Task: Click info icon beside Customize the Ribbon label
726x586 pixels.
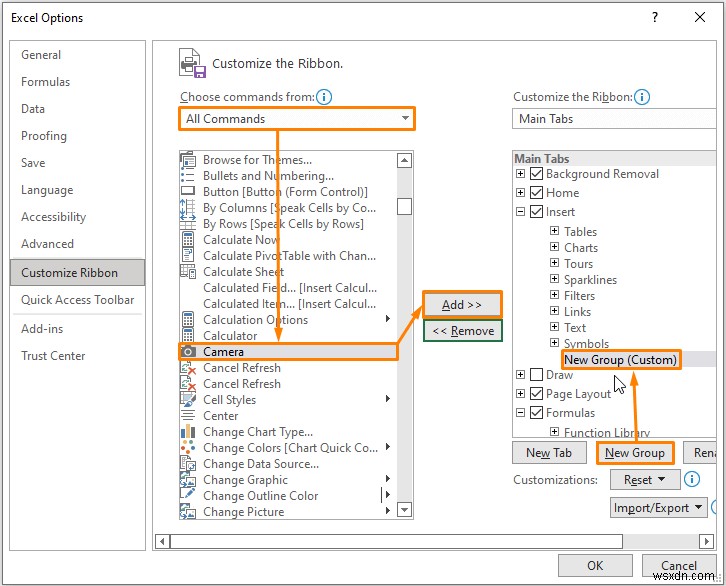Action: tap(642, 97)
